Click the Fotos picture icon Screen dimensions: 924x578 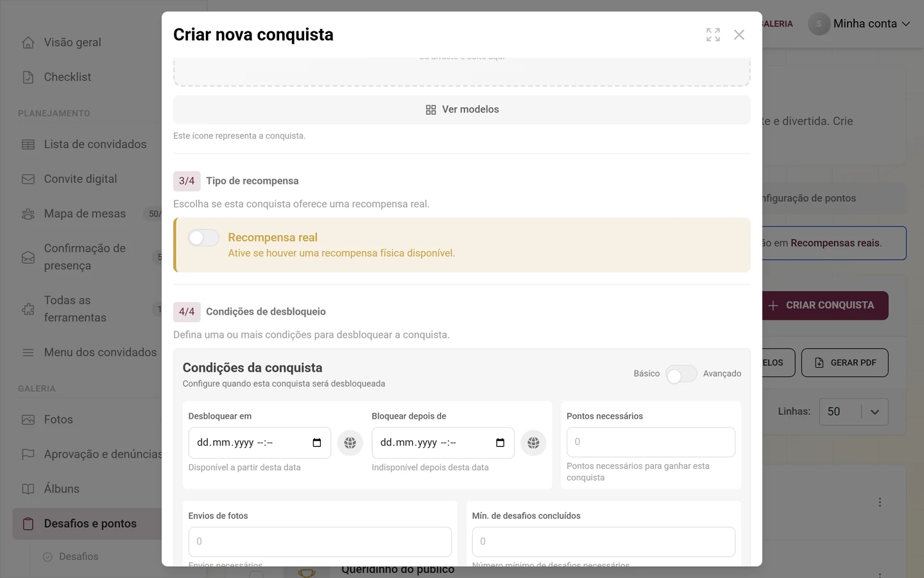click(28, 419)
